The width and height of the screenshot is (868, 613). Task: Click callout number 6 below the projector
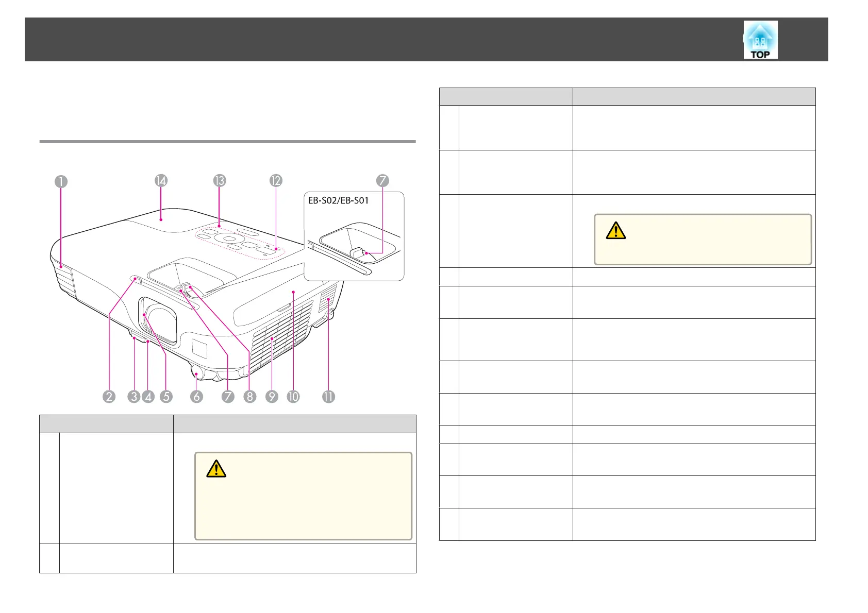[x=196, y=396]
